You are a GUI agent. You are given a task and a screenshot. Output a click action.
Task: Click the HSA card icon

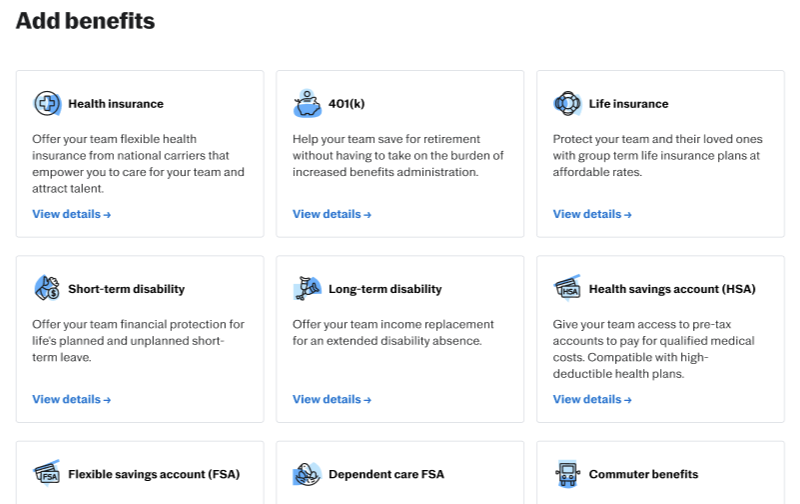[x=567, y=289]
